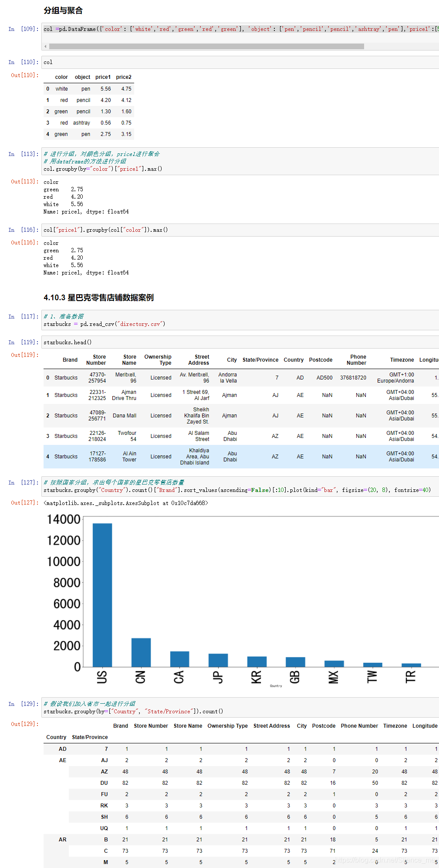Click the read_csv line in cell In [117]
Image resolution: width=439 pixels, height=868 pixels.
(x=104, y=324)
